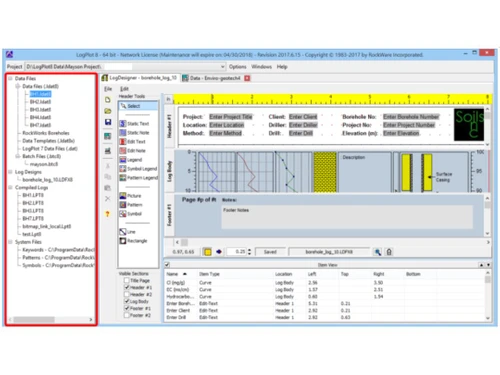Pick the Pattern tool

(131, 205)
